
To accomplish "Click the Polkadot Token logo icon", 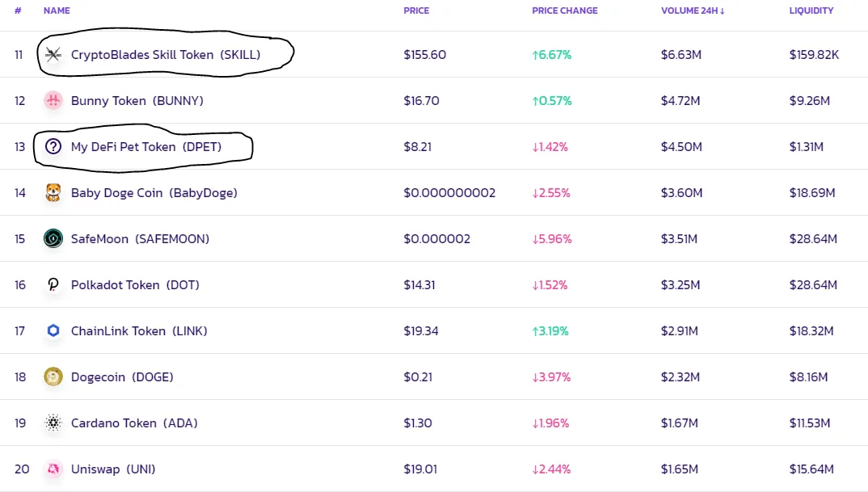I will coord(53,285).
